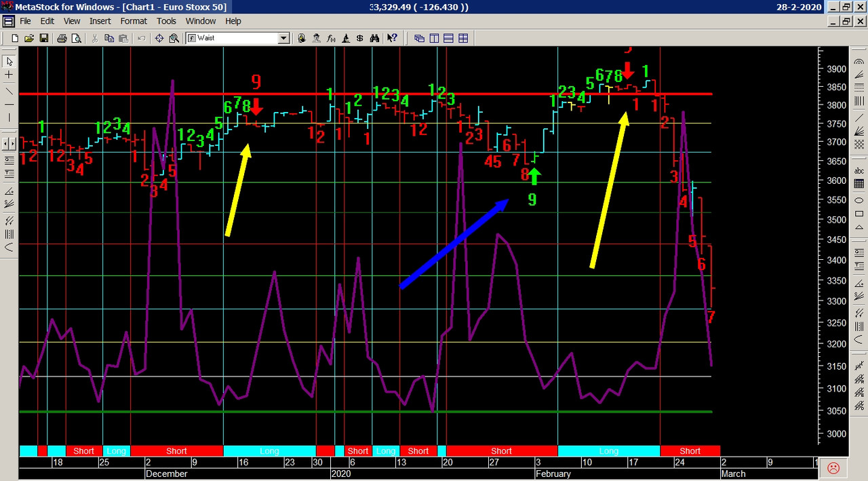Open the Indicator Builder f(x) icon
The height and width of the screenshot is (481, 868).
tap(331, 38)
